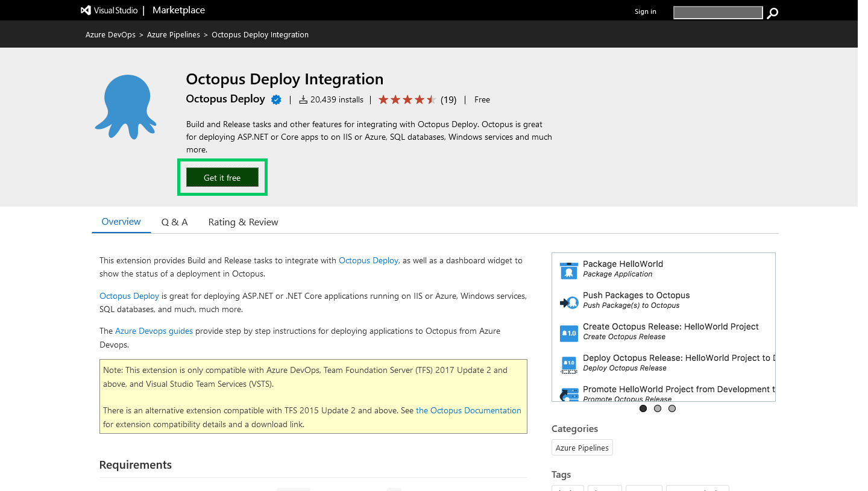This screenshot has height=491, width=868.
Task: Select the first carousel dot
Action: [643, 408]
